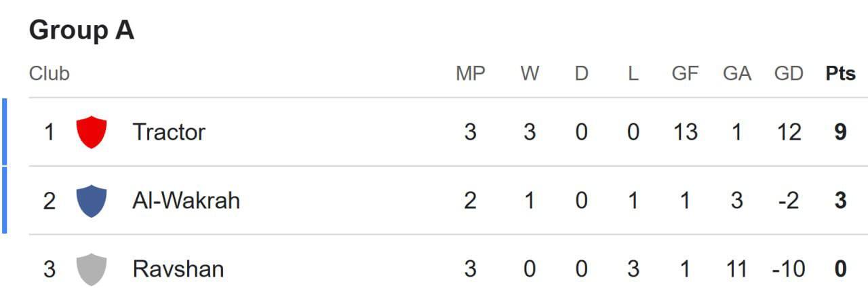
Task: Click the GD column header
Action: (789, 73)
